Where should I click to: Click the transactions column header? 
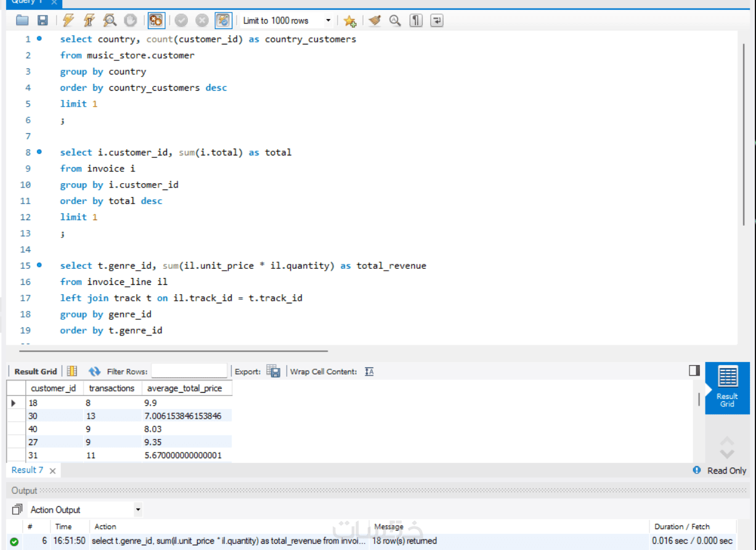113,388
